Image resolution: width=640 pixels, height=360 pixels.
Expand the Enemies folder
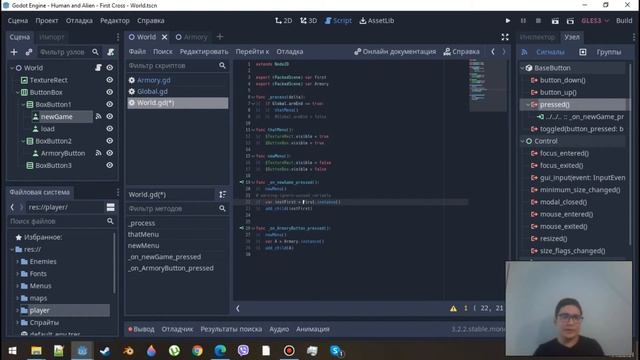pyautogui.click(x=18, y=262)
